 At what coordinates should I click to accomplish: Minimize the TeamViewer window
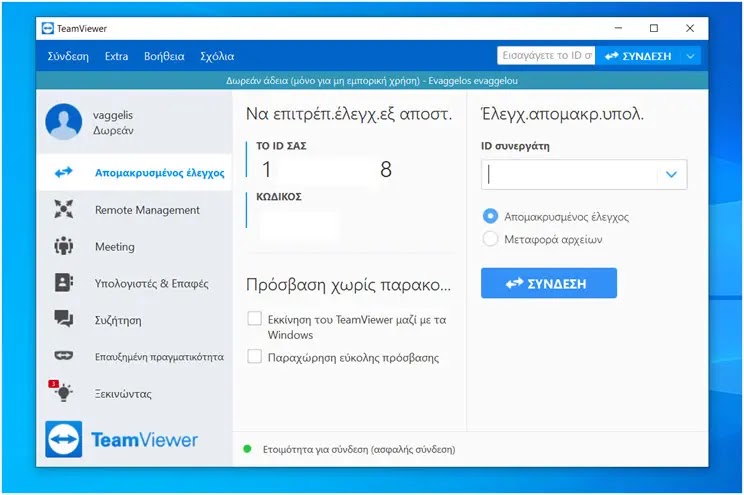click(618, 28)
